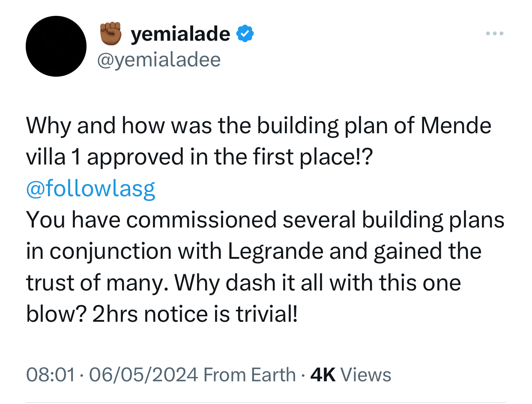Screen dimensions: 532x404
Task: Click the raised fist emoji before the name
Action: click(x=111, y=34)
